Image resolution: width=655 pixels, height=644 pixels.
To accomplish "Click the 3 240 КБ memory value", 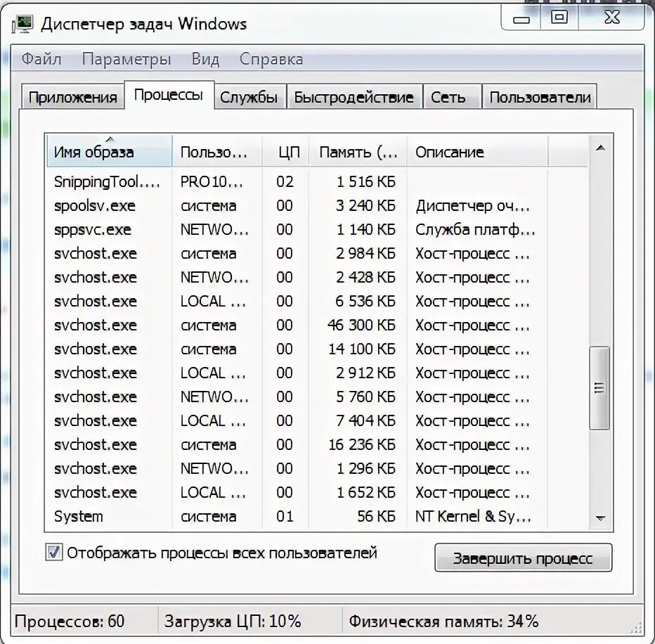I will click(x=366, y=205).
